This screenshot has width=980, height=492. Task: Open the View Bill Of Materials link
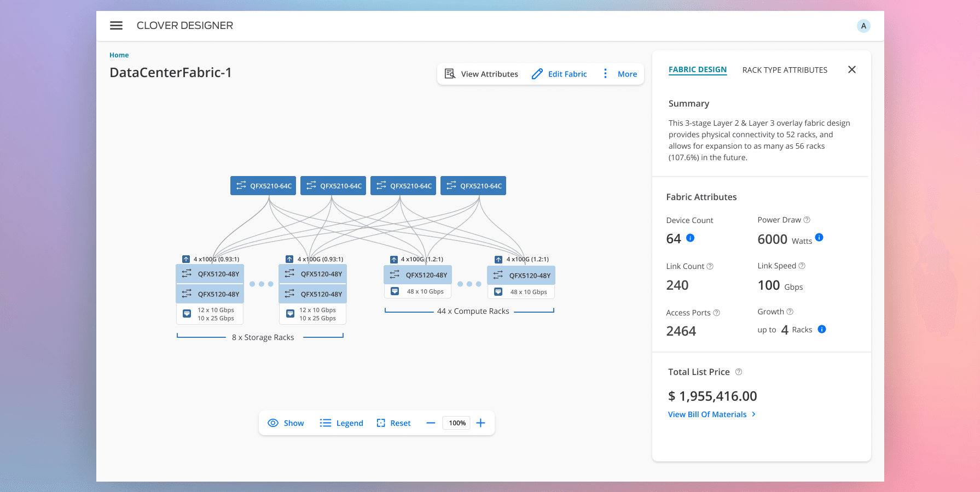(x=712, y=414)
